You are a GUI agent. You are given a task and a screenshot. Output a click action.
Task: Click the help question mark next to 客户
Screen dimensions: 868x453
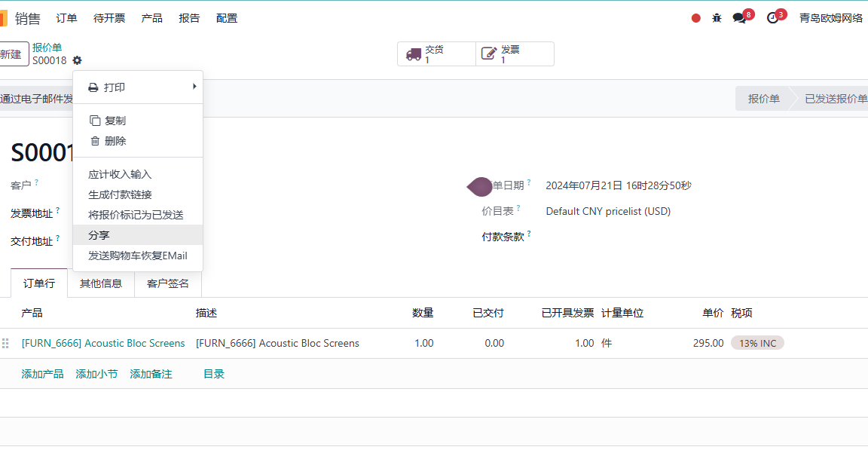pyautogui.click(x=36, y=182)
